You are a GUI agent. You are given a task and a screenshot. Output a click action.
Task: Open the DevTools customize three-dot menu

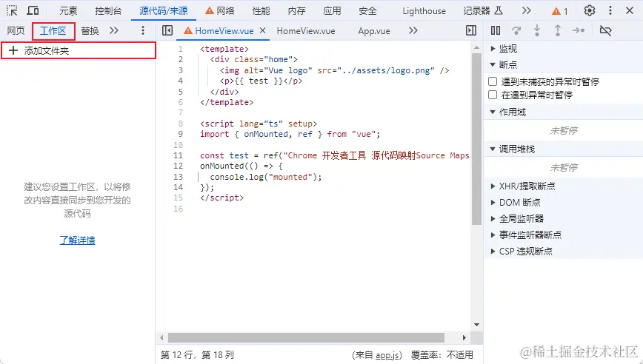click(x=610, y=10)
